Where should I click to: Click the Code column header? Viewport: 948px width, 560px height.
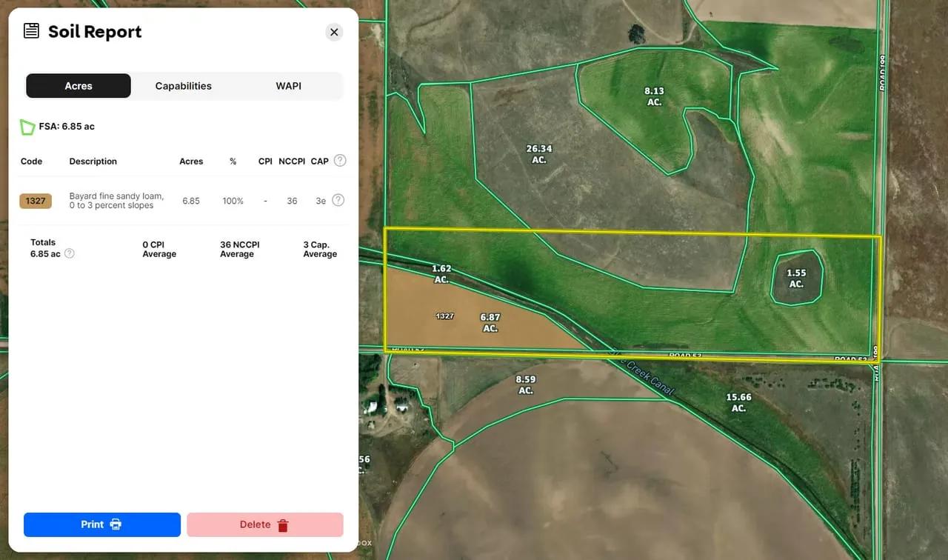(31, 161)
